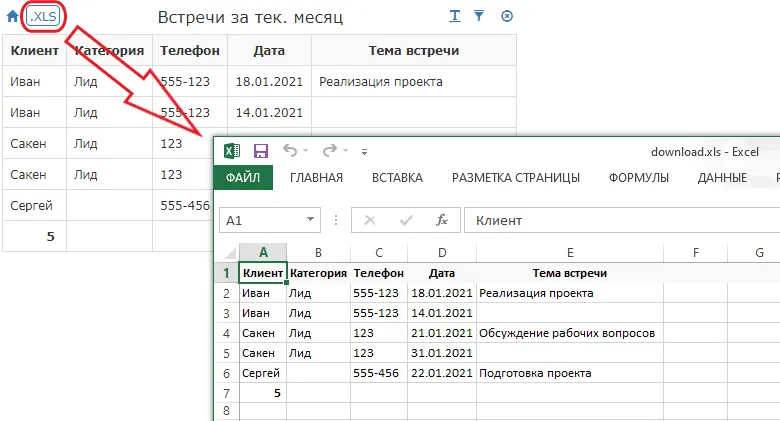The image size is (780, 421).
Task: Click report date cell 14.01.2021
Action: tap(269, 112)
